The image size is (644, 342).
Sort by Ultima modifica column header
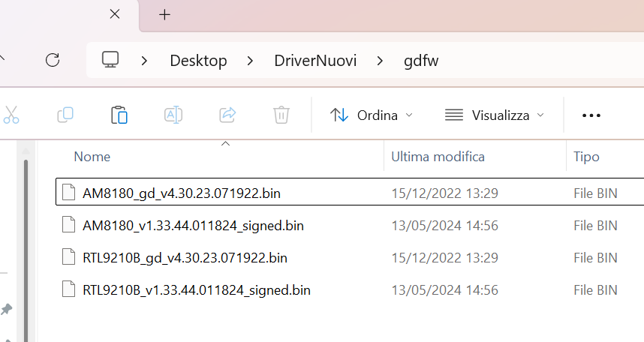pyautogui.click(x=438, y=157)
